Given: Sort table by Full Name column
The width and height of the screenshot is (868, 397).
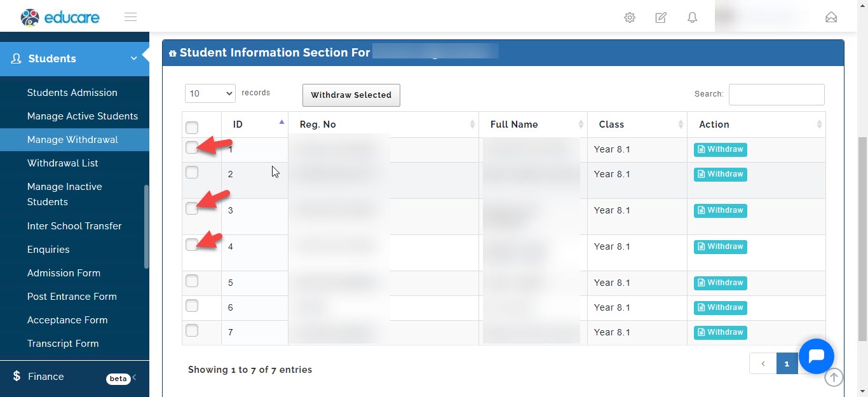Looking at the screenshot, I should point(533,124).
